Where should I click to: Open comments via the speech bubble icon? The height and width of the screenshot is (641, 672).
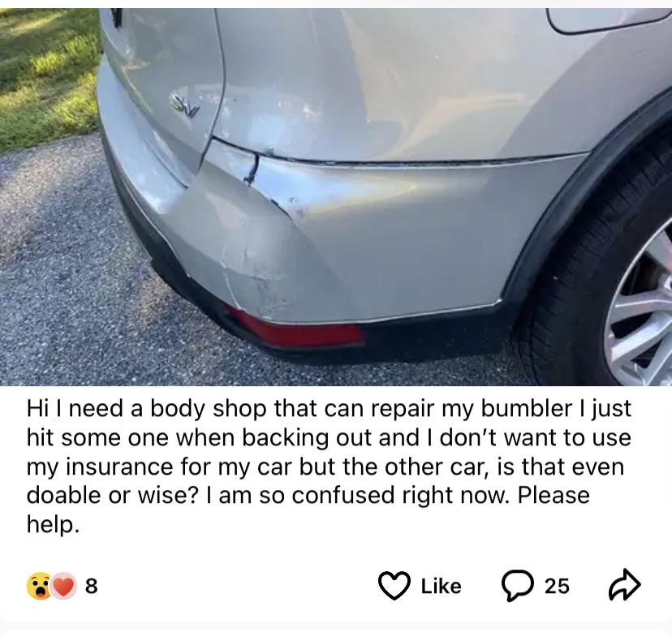(x=518, y=586)
